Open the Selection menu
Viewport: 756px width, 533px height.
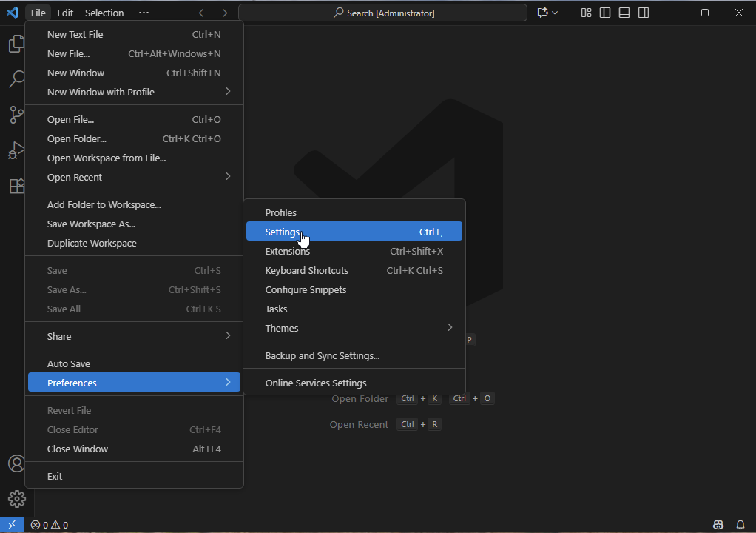coord(104,13)
